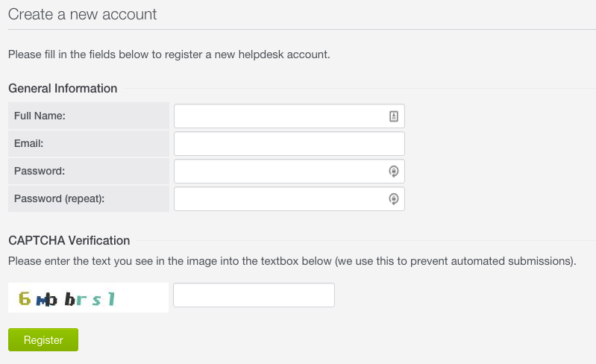Select the Email input field
Viewport: 596px width, 364px height.
pos(289,144)
